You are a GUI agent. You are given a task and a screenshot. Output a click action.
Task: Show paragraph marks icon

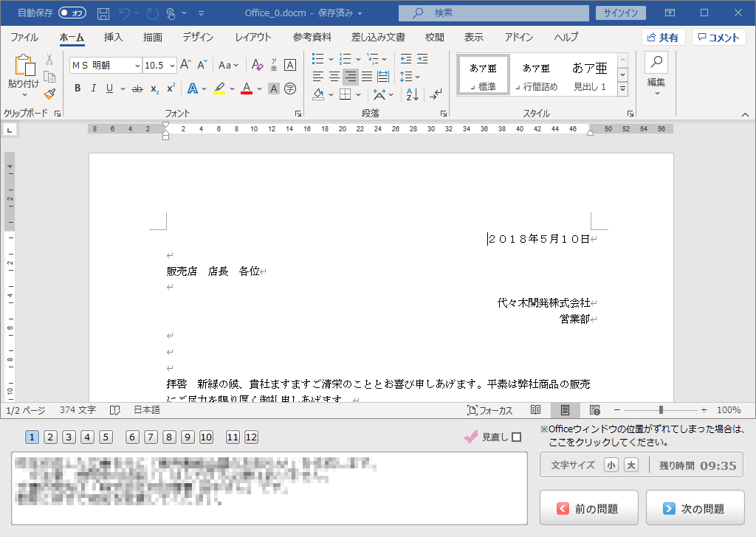click(x=436, y=94)
